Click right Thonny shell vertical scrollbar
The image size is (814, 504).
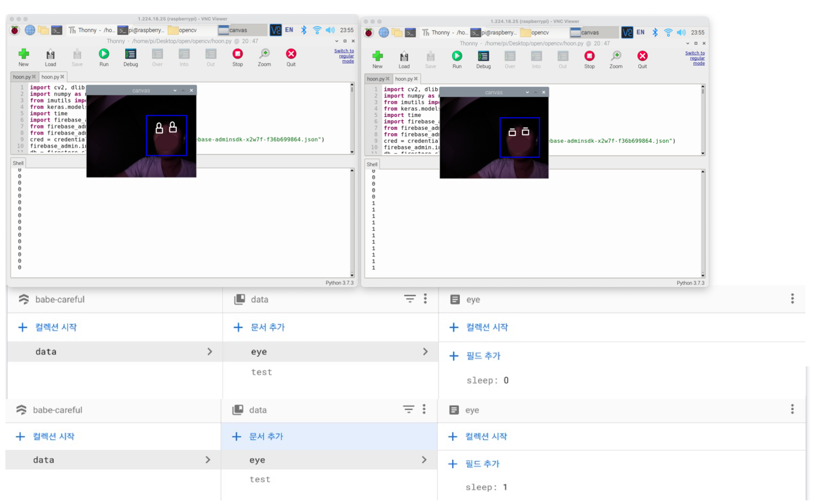(x=703, y=223)
